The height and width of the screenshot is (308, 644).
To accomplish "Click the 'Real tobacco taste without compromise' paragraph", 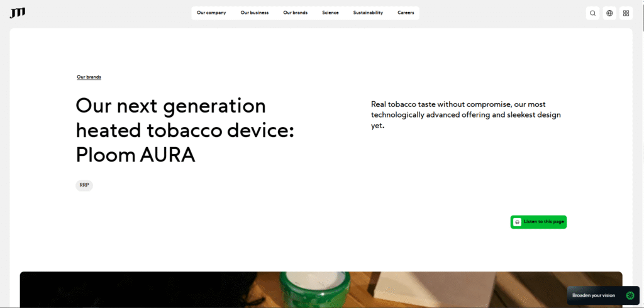I will coord(466,115).
